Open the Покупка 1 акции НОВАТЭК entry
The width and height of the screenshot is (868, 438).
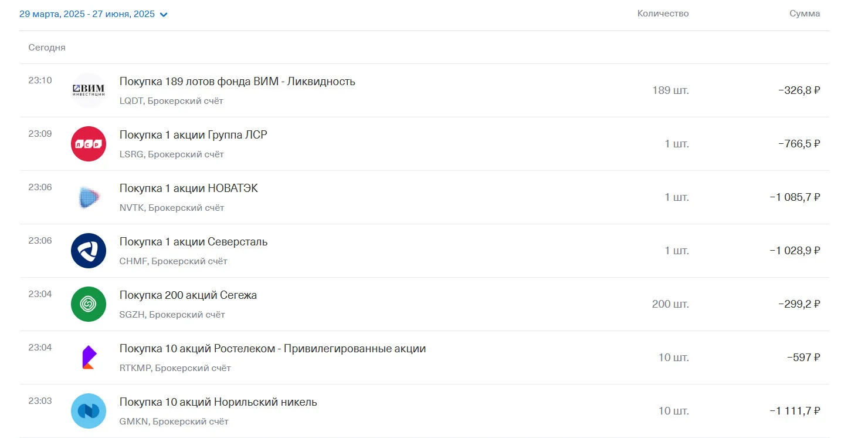coord(424,197)
